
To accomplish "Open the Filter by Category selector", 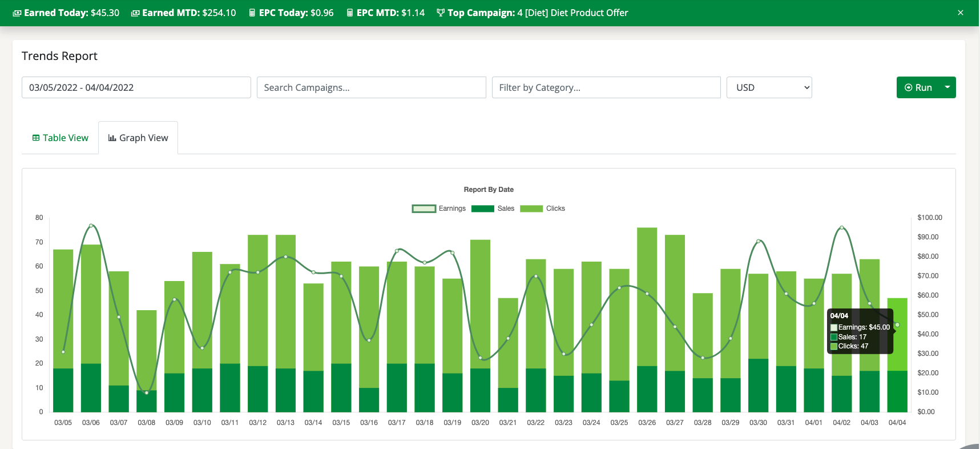I will 606,87.
